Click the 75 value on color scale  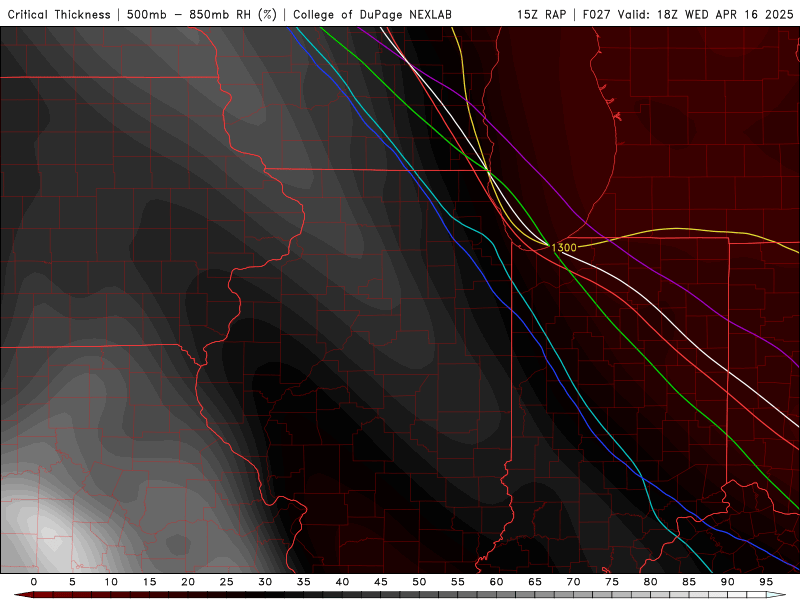tap(612, 582)
